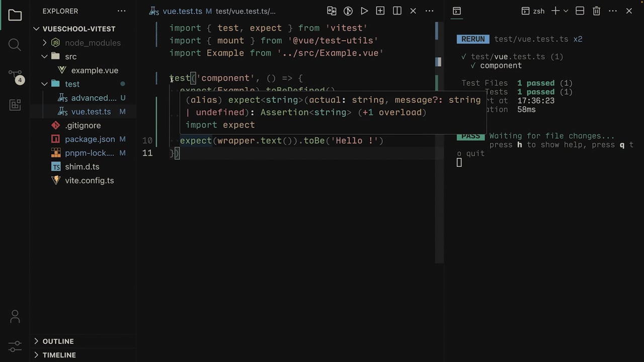Screen dimensions: 644x362
Task: Click the 58ms duration value in terminal
Action: (x=526, y=110)
